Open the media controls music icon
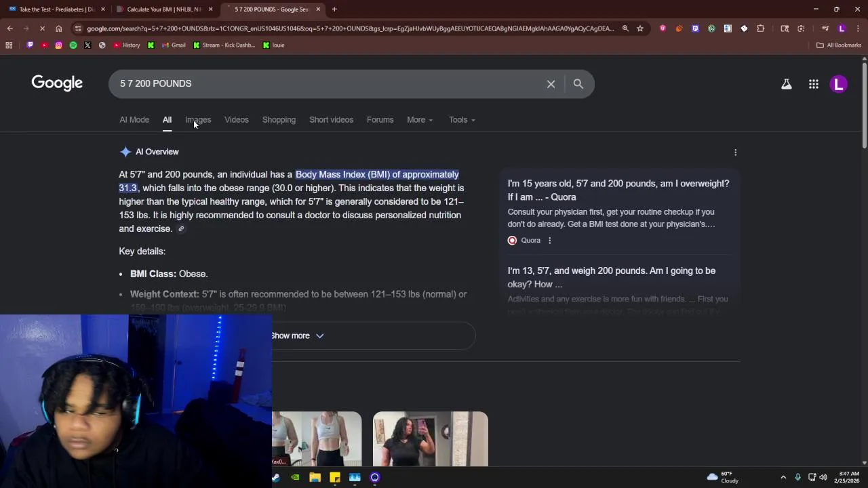 click(825, 28)
